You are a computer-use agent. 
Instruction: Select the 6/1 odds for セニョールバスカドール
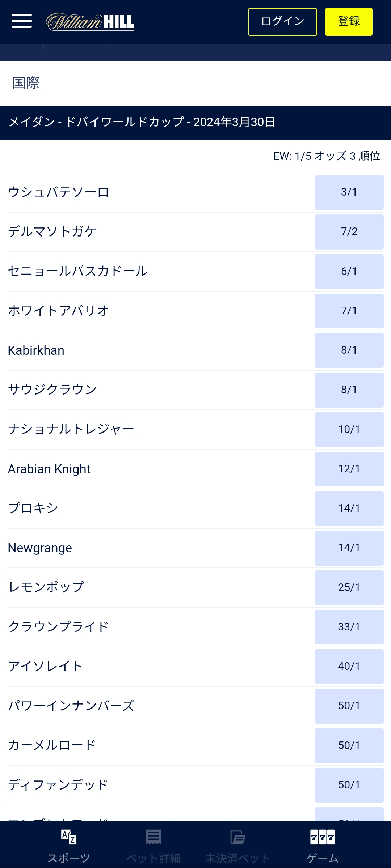tap(349, 271)
